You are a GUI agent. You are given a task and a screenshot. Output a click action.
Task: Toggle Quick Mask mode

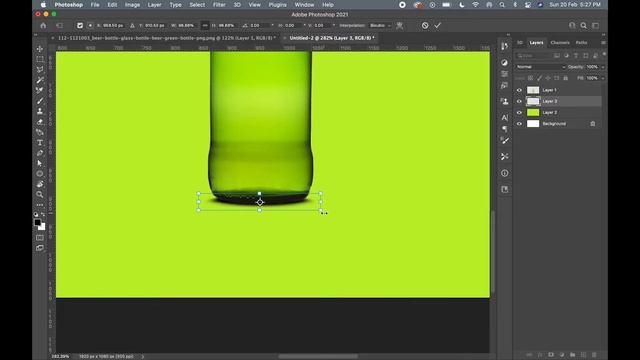click(40, 238)
